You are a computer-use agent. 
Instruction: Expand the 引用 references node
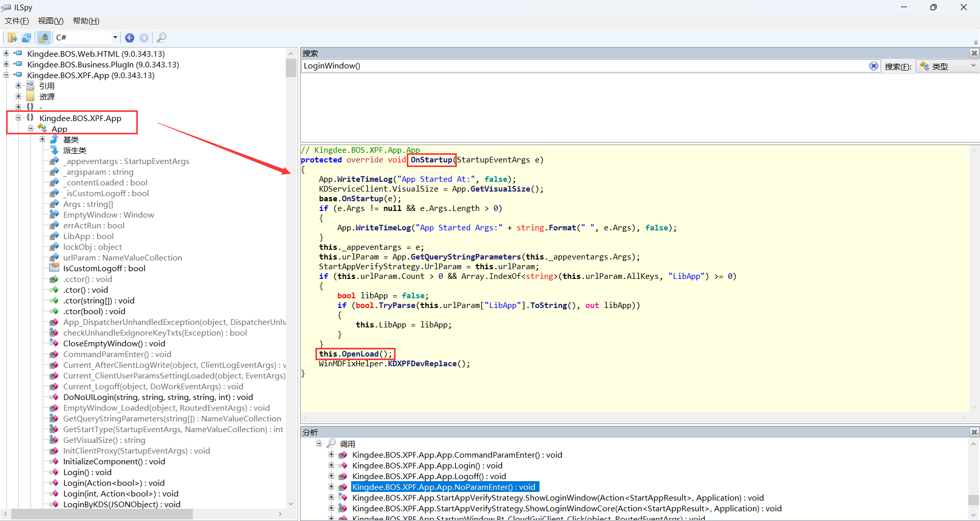(18, 85)
